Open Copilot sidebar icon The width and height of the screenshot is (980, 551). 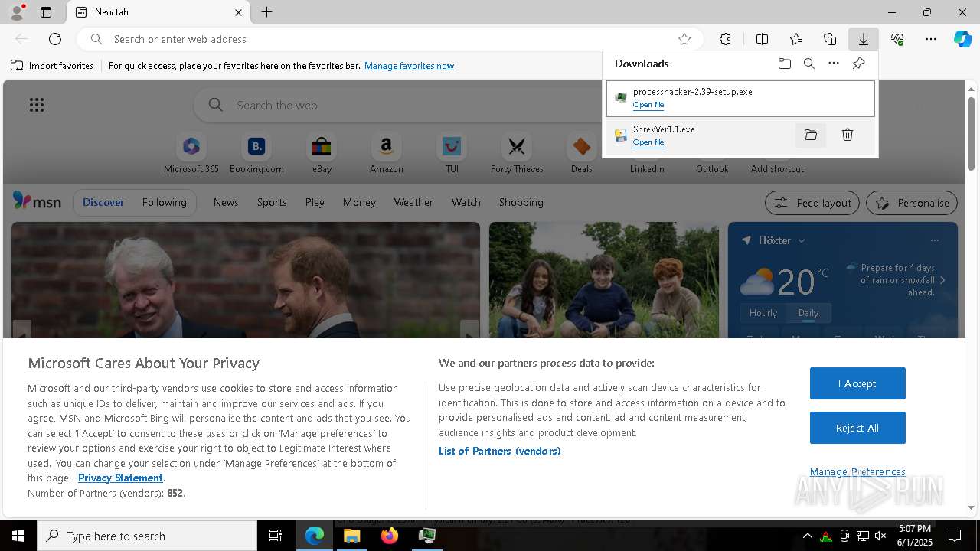pos(962,39)
